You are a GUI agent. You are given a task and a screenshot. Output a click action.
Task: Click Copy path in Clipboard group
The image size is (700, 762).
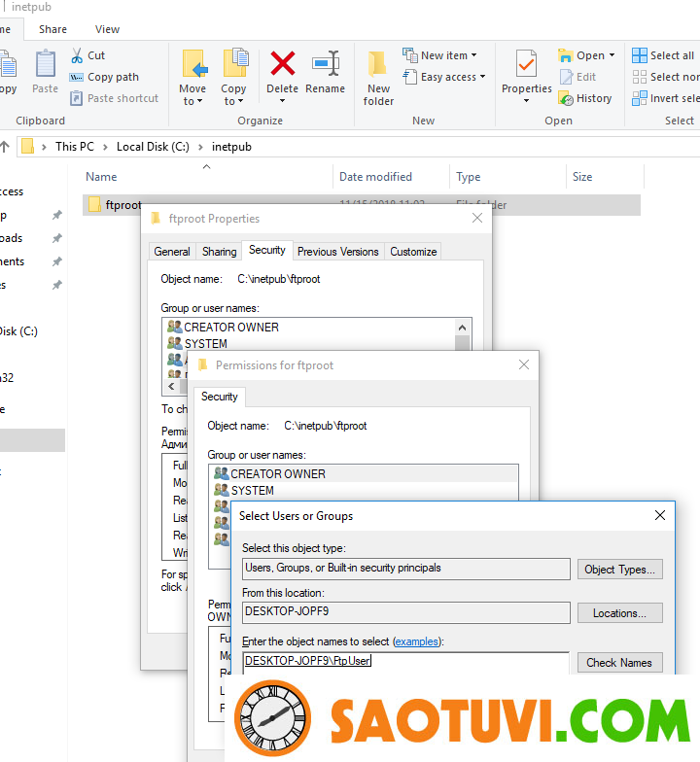point(105,77)
